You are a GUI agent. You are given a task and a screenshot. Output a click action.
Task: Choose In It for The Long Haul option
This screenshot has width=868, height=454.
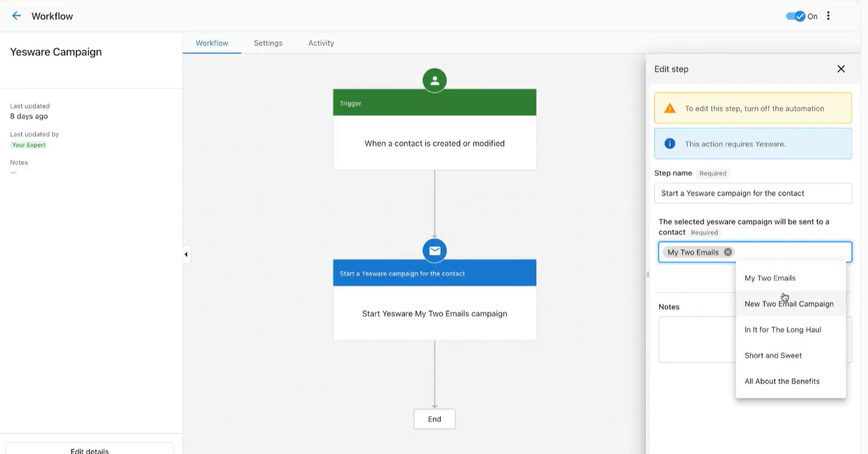[791, 330]
